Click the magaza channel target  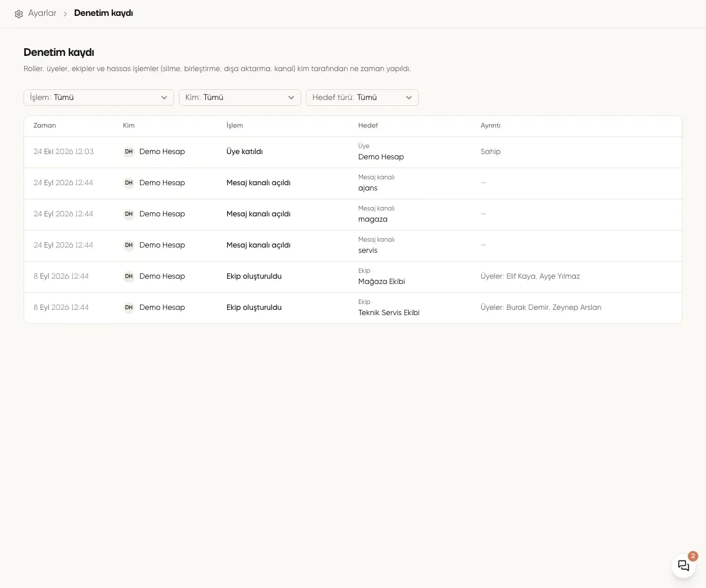[x=373, y=219]
